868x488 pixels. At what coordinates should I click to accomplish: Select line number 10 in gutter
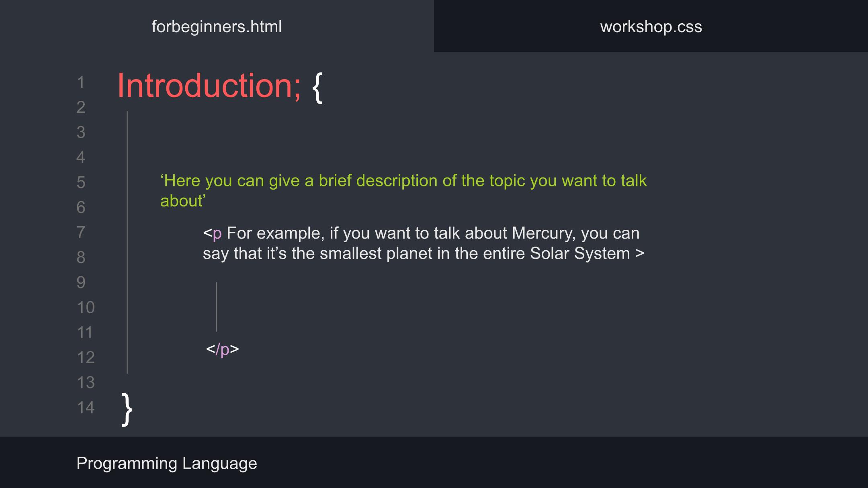pos(86,307)
